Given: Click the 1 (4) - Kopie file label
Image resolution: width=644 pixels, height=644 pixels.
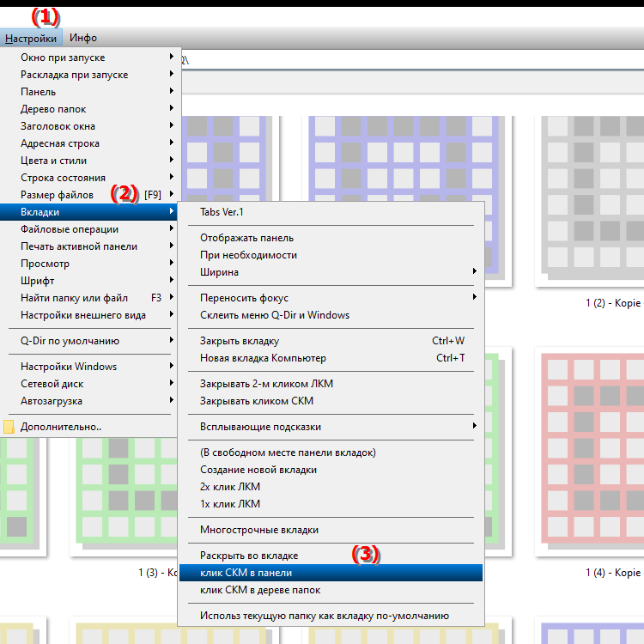Looking at the screenshot, I should pos(613,573).
